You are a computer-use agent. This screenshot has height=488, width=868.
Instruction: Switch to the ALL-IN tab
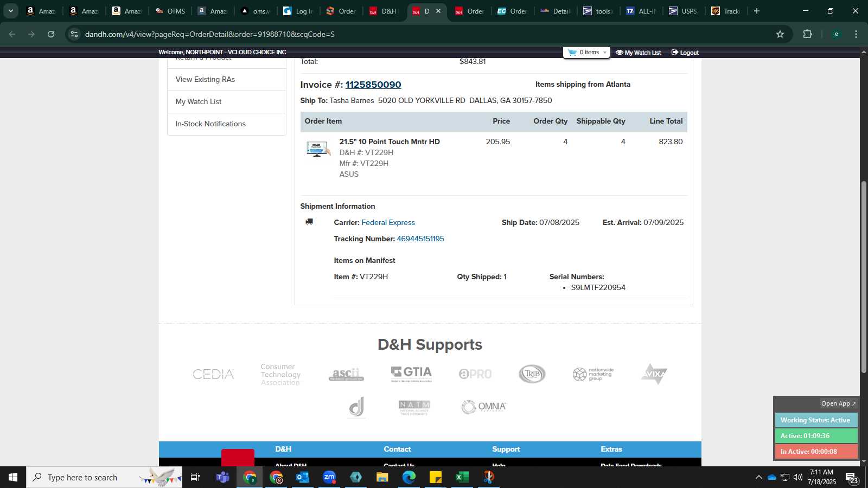click(x=641, y=11)
